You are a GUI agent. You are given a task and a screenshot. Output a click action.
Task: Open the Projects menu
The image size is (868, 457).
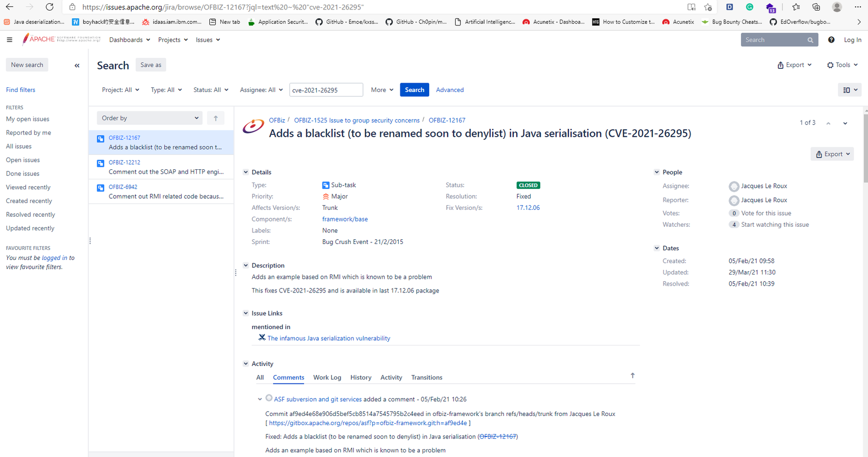[173, 40]
